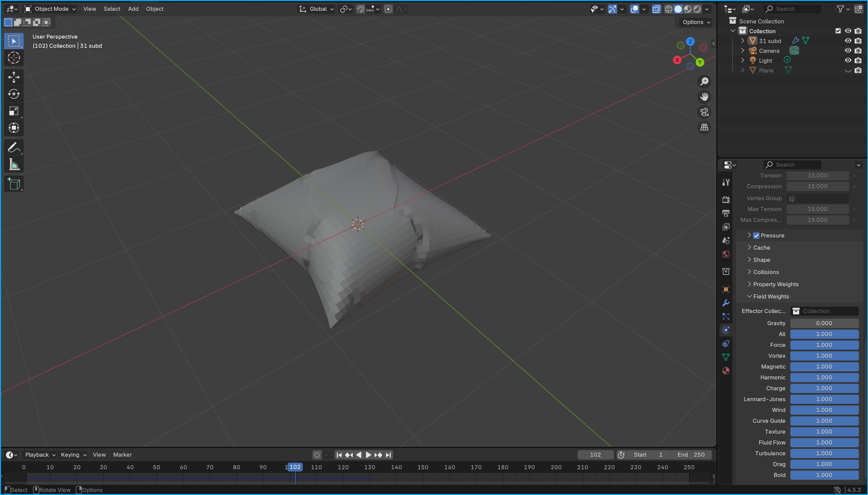Select the Measure tool

click(14, 165)
